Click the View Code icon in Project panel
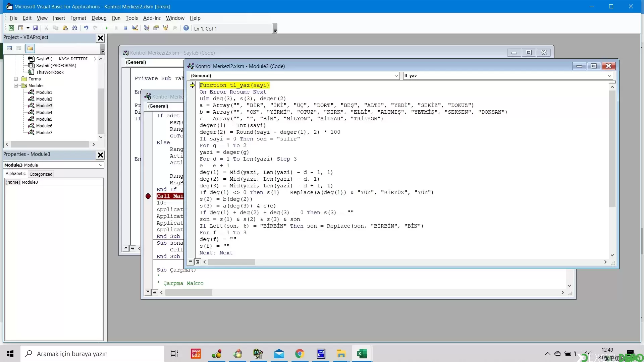The image size is (644, 362). click(10, 49)
